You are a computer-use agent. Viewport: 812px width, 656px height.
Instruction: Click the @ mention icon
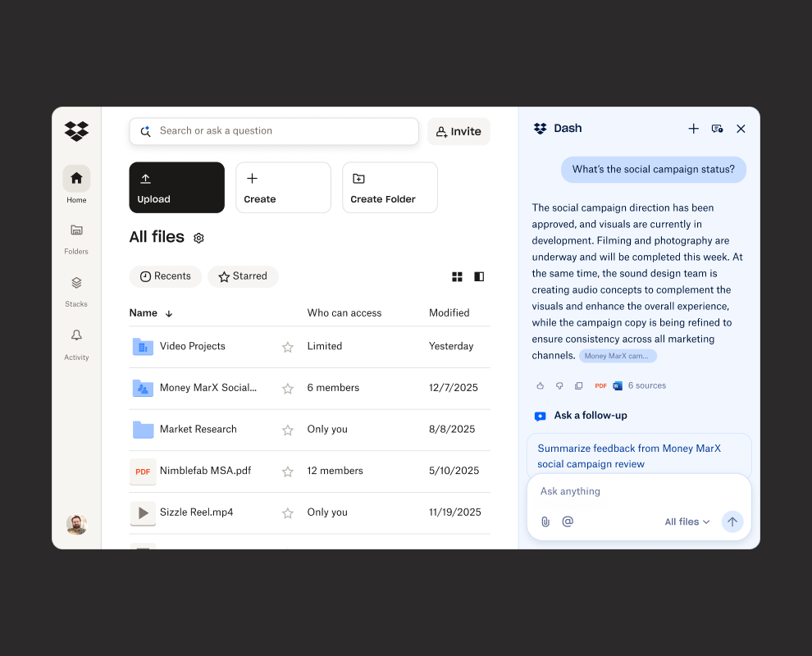pos(568,522)
